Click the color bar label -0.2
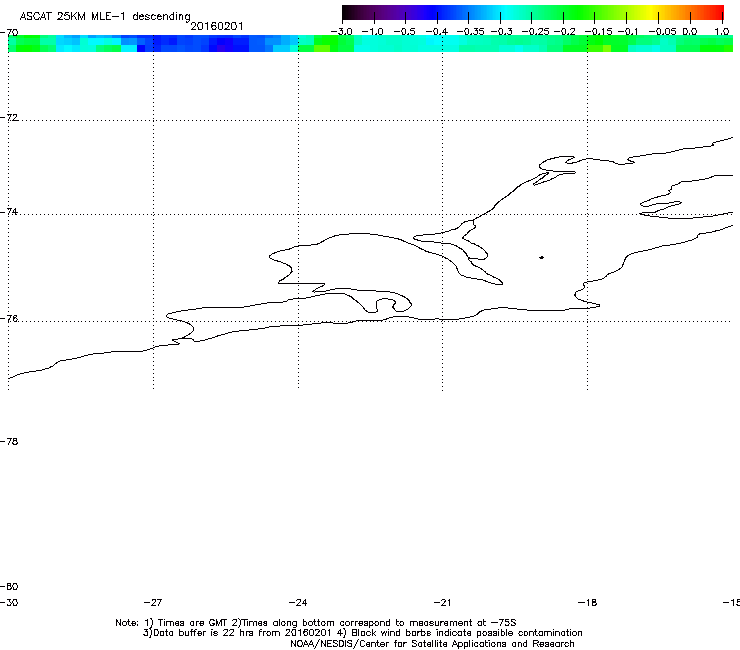Viewport: 740px width, 650px height. coord(564,32)
